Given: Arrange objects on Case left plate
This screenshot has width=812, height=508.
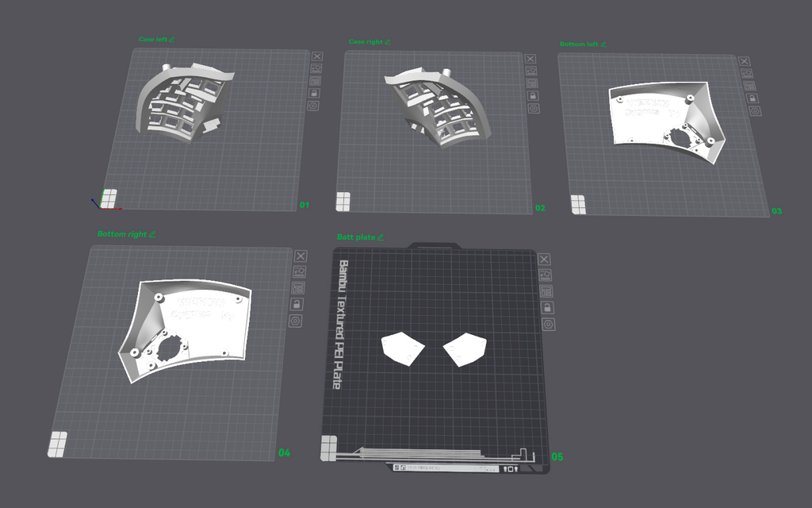Looking at the screenshot, I should (x=315, y=81).
